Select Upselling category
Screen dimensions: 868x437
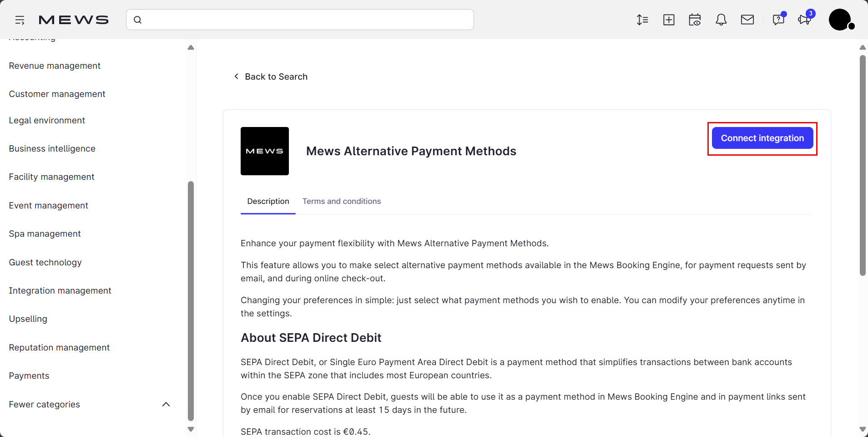pos(28,319)
